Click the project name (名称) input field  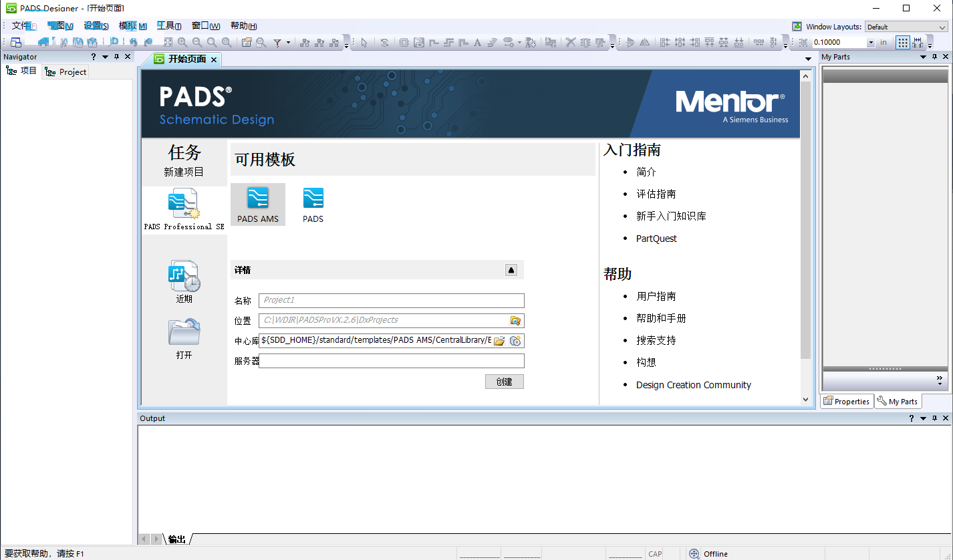tap(392, 301)
